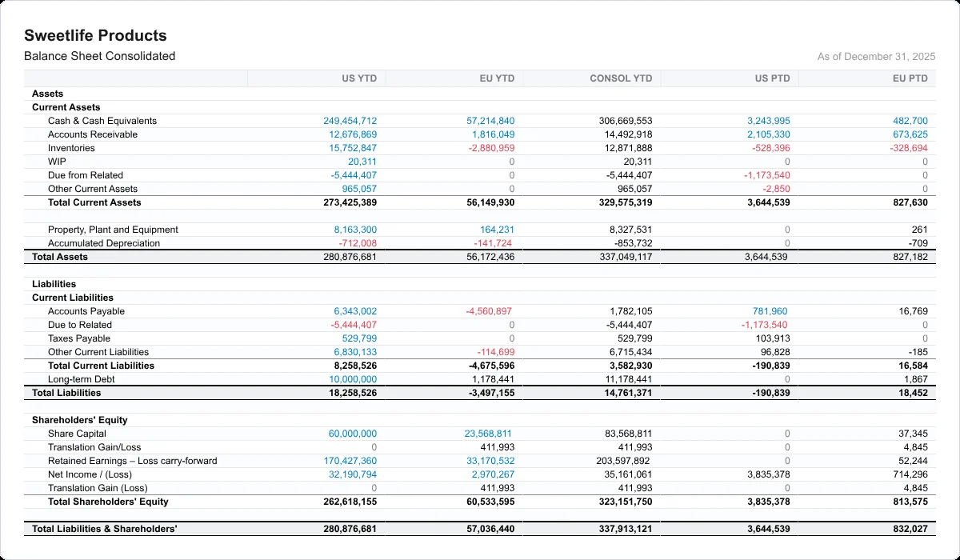
Task: Click the Shareholders' Equity section heading
Action: point(80,420)
